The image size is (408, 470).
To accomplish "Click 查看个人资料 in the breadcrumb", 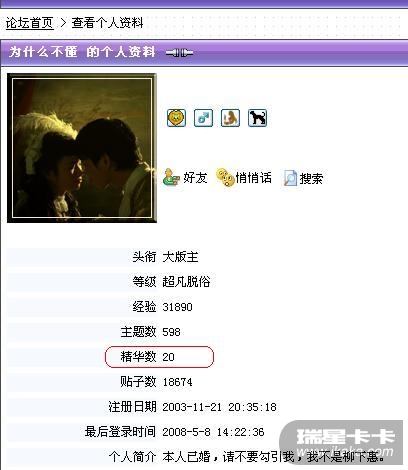I will tap(108, 23).
